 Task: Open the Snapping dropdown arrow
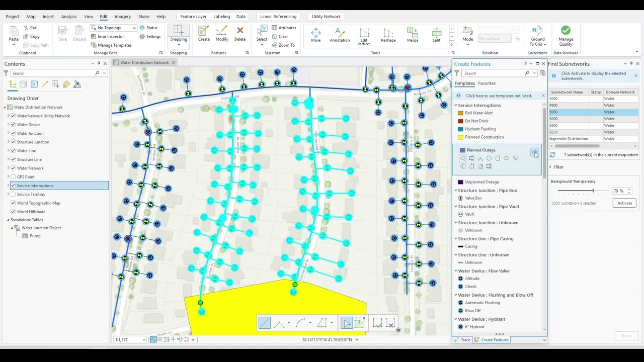[x=178, y=44]
